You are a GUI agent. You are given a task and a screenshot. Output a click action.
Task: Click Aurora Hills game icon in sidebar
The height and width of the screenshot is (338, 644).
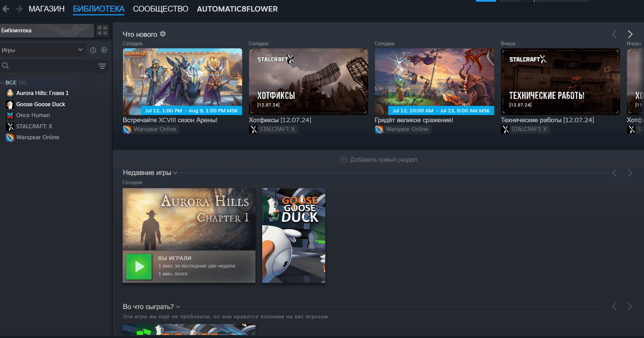click(10, 93)
